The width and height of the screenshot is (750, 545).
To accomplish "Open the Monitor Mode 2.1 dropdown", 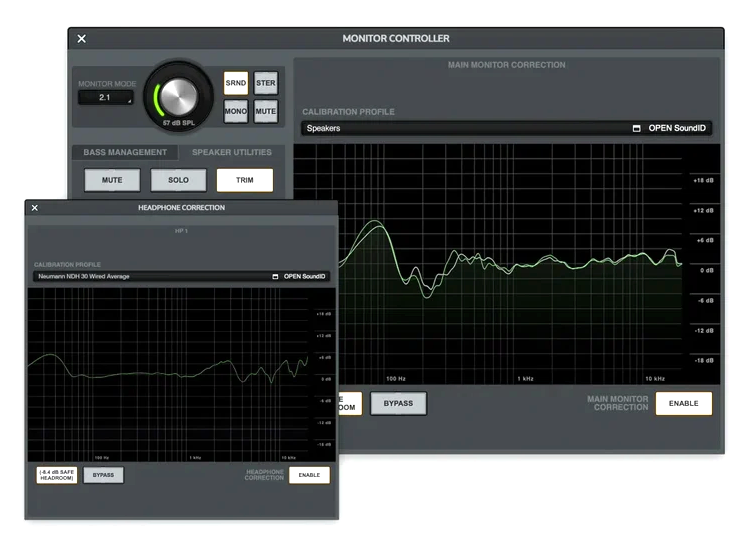I will 105,98.
